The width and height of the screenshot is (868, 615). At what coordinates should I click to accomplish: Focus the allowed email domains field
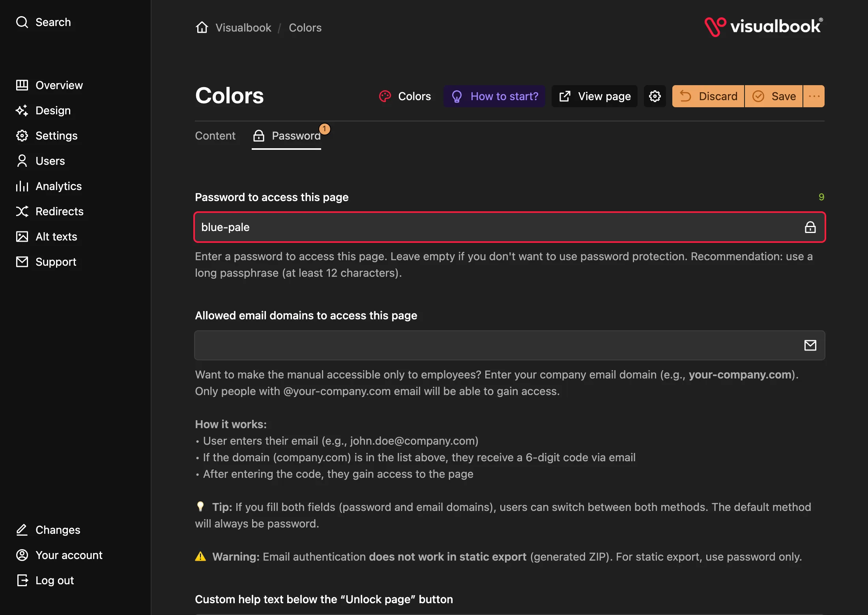[x=510, y=345]
